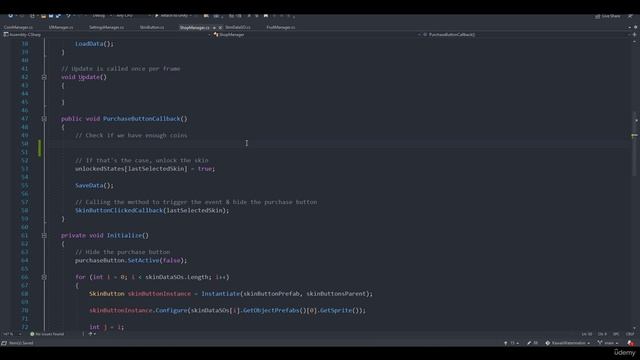Image resolution: width=640 pixels, height=360 pixels.
Task: Open the UIManager.cs tab
Action: pos(61,27)
